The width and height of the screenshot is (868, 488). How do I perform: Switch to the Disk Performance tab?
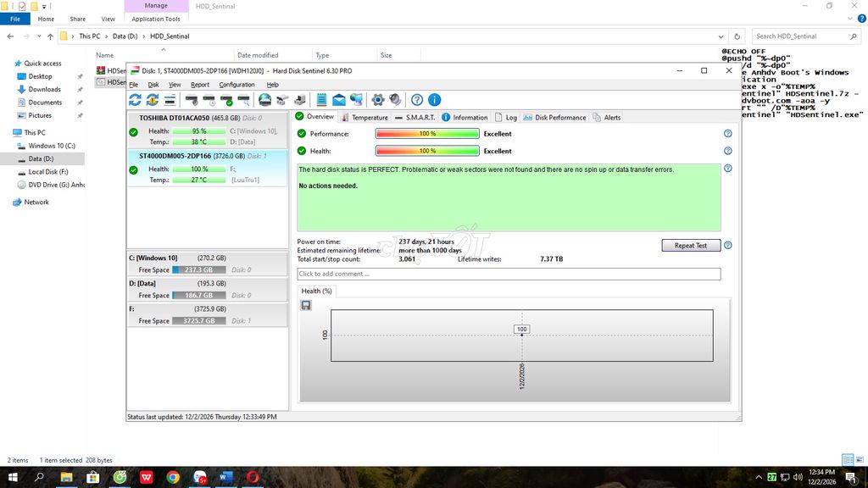point(554,117)
